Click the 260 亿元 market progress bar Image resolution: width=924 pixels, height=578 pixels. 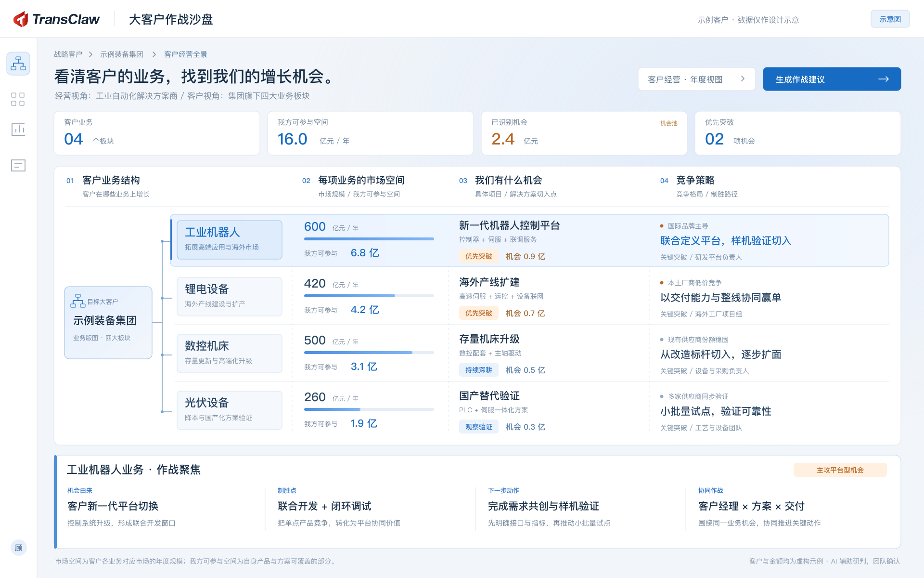coord(369,409)
